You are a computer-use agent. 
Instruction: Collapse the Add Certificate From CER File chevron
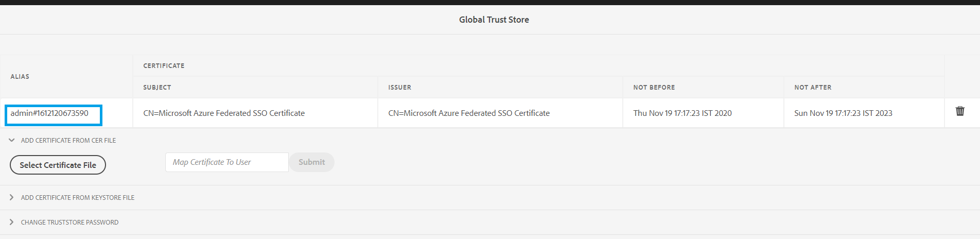[x=11, y=140]
